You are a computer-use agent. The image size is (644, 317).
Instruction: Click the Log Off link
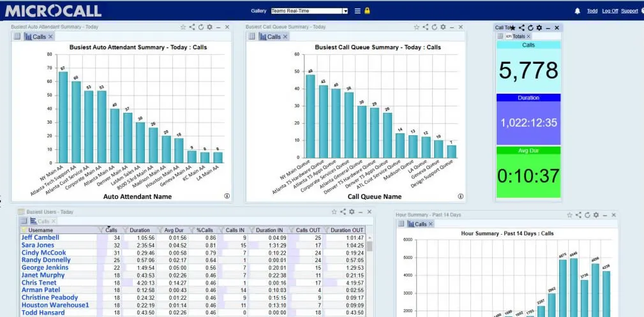pyautogui.click(x=610, y=11)
